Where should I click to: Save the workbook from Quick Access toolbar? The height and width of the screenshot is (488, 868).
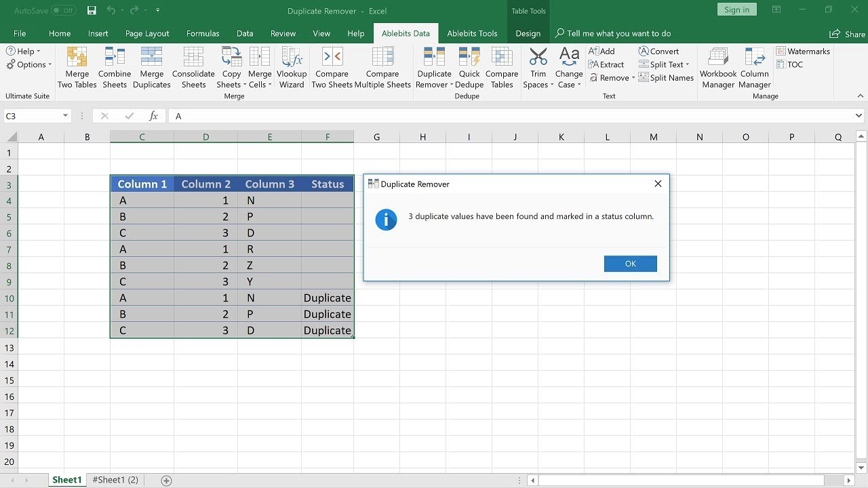point(92,10)
